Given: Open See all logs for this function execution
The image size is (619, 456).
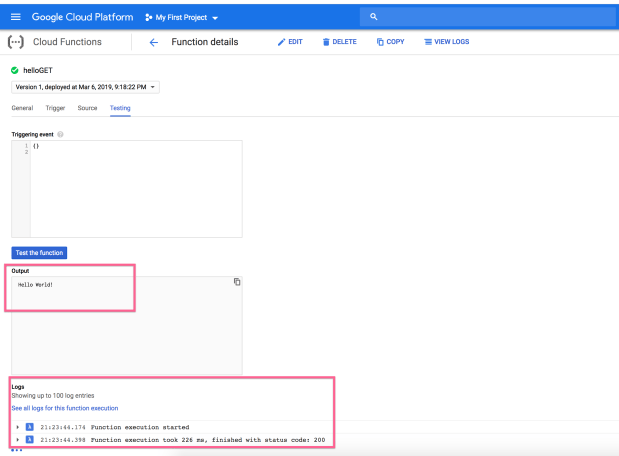Looking at the screenshot, I should (65, 408).
